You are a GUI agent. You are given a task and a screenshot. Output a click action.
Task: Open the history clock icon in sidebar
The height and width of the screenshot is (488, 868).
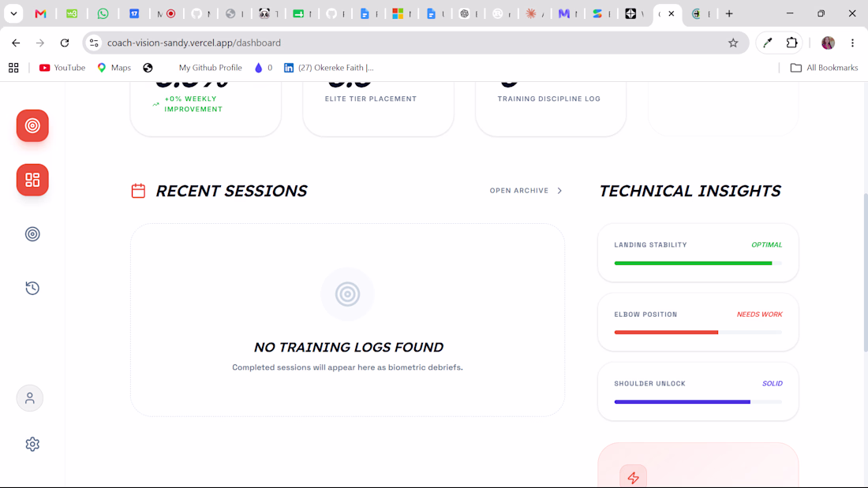pos(32,288)
